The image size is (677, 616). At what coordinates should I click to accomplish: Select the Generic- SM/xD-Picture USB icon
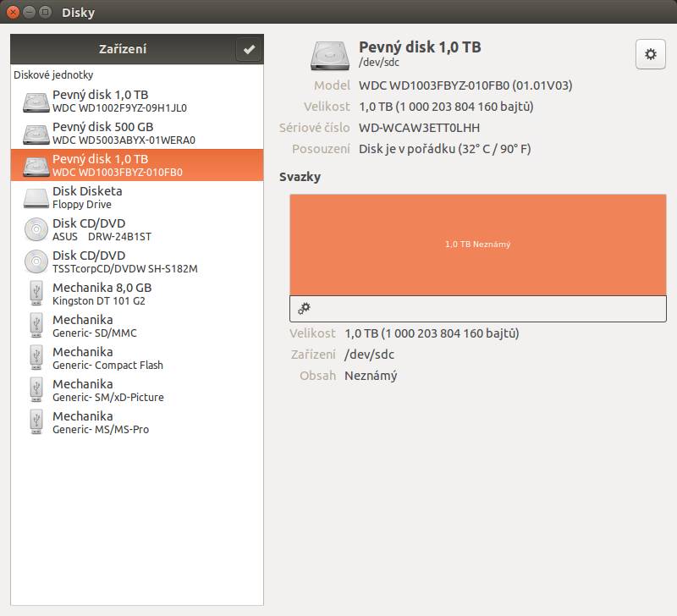pyautogui.click(x=36, y=390)
